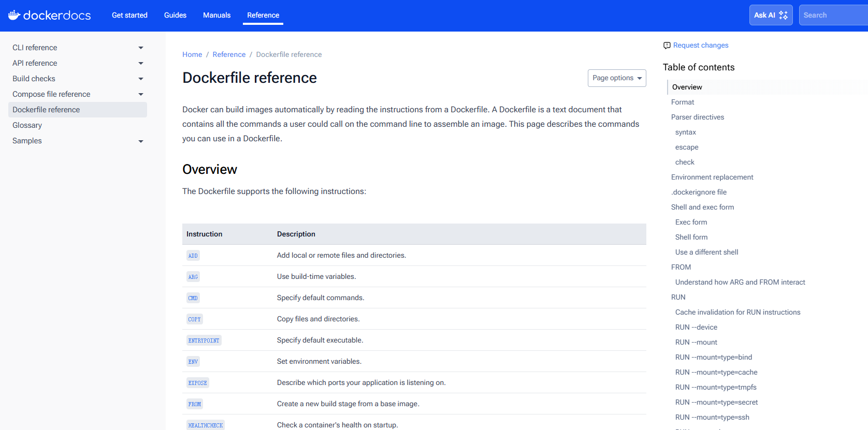Open Build checks in the sidebar
The width and height of the screenshot is (868, 430).
[34, 79]
